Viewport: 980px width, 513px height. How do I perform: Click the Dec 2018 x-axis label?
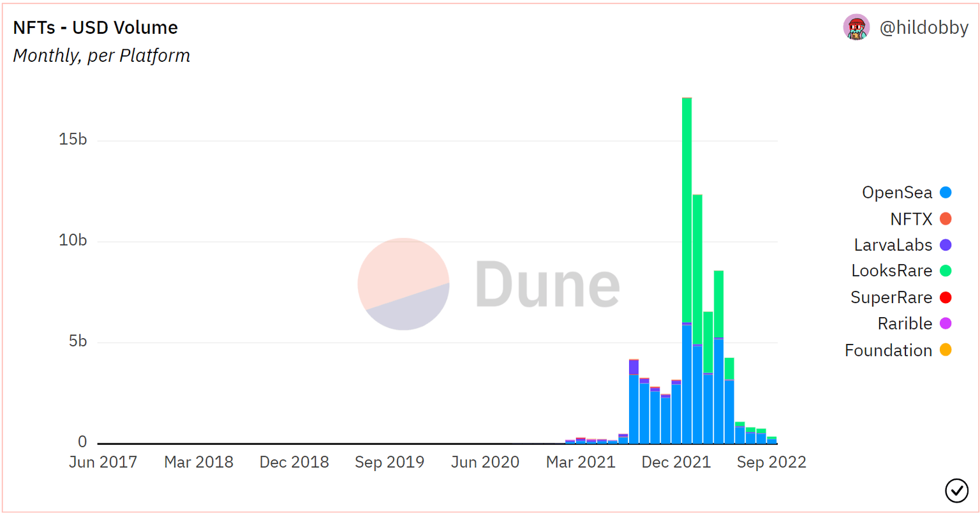pos(294,463)
